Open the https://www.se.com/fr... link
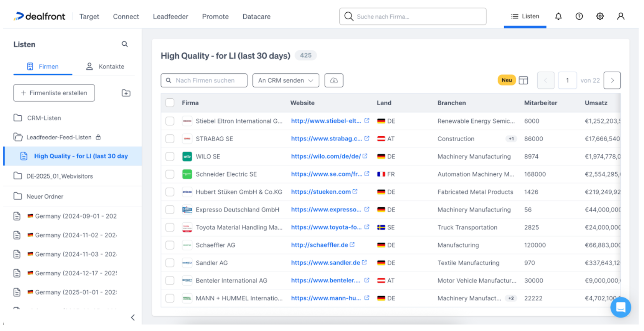This screenshot has height=331, width=644. 327,174
